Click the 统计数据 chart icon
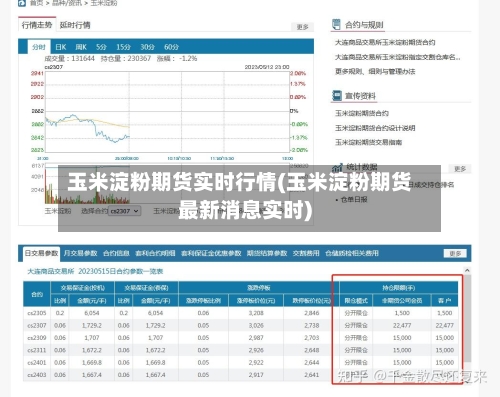The width and height of the screenshot is (500, 397). [337, 167]
